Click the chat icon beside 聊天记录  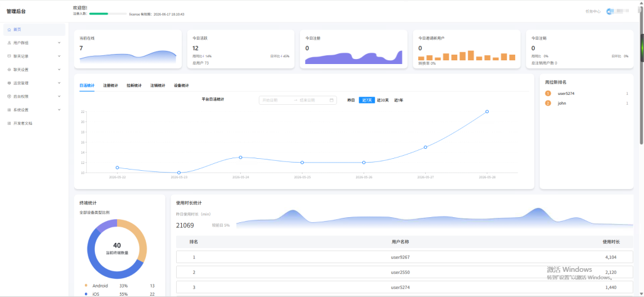pos(9,57)
